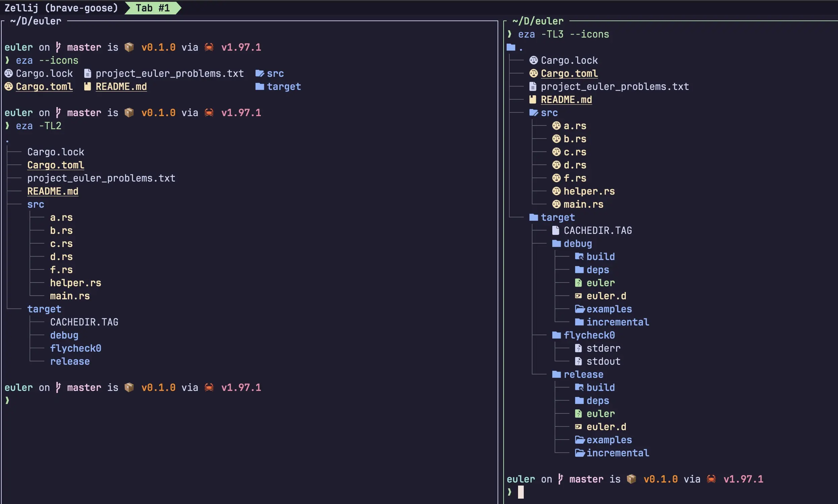Viewport: 838px width, 504px height.
Task: Click CACHEDIR.TAG in left tree
Action: point(84,322)
